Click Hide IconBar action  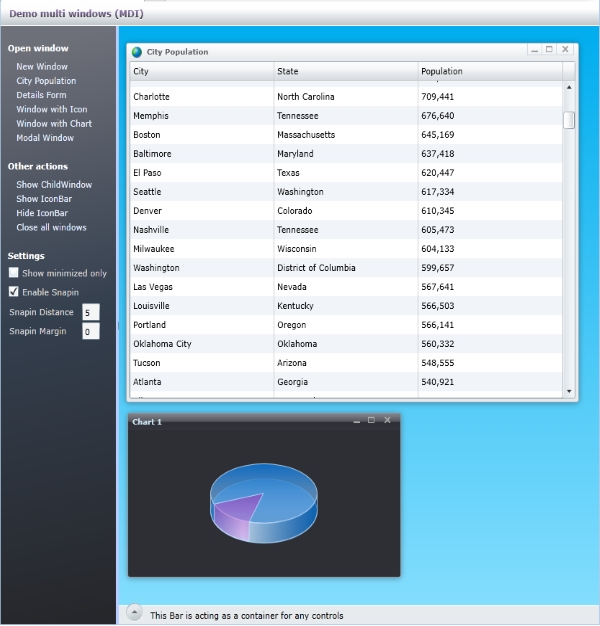coord(42,213)
